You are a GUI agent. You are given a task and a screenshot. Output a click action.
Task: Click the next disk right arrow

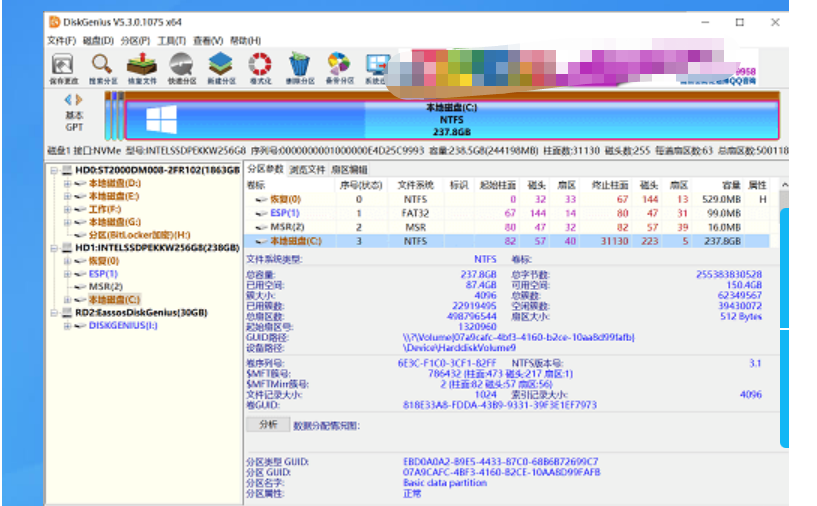point(78,100)
